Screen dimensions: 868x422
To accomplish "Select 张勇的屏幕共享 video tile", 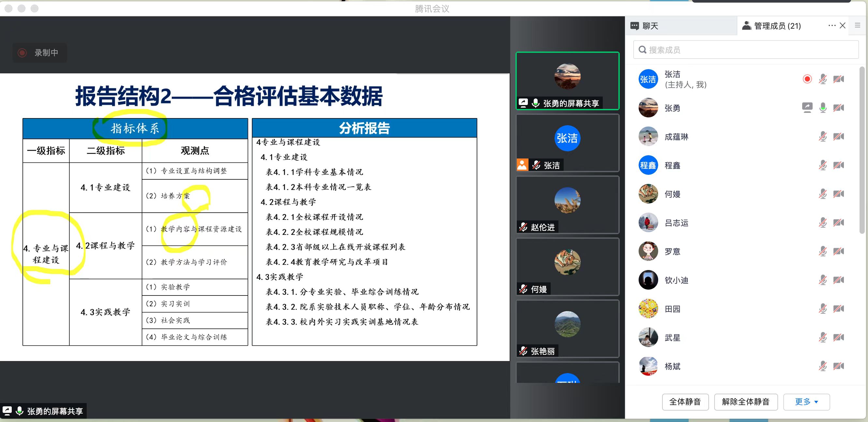I will 568,81.
